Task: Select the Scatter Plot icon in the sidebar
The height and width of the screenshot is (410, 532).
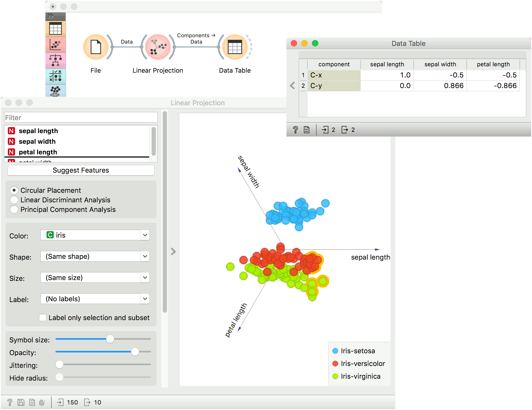Action: pyautogui.click(x=55, y=45)
